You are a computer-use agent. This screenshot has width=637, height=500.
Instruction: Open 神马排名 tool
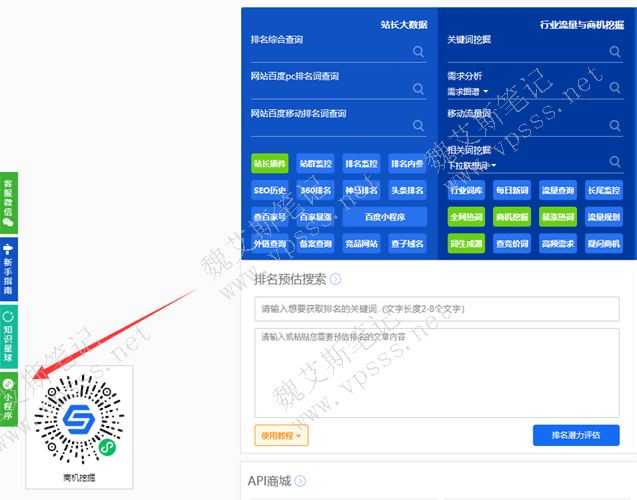point(362,190)
